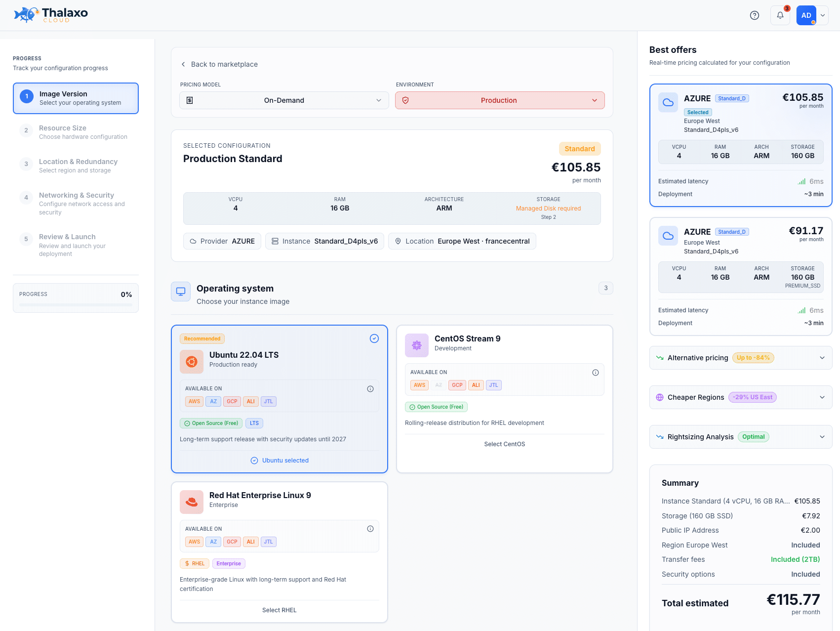The height and width of the screenshot is (631, 840).
Task: Click the Included (2TB) transfer fees value
Action: click(x=796, y=559)
